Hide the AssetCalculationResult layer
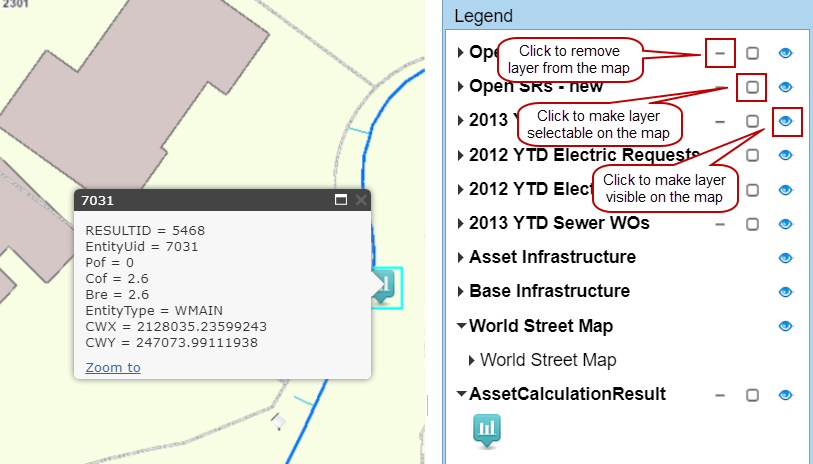Viewport: 813px width, 464px height. (x=786, y=395)
